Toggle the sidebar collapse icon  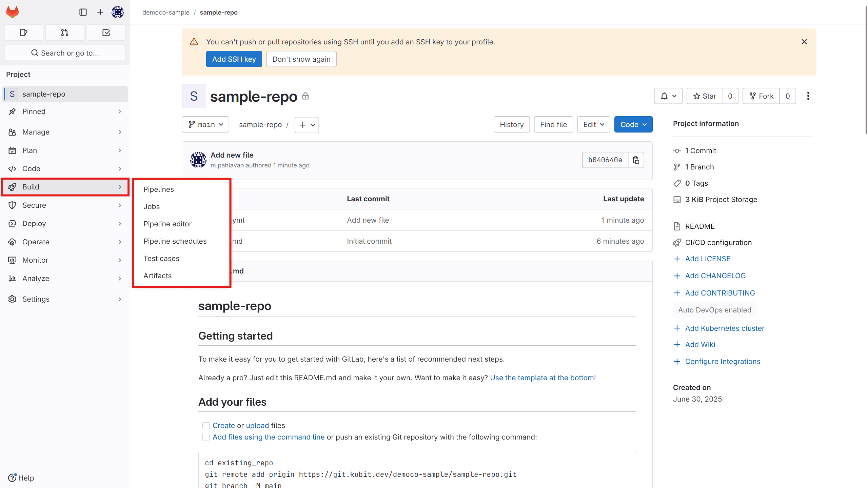83,12
